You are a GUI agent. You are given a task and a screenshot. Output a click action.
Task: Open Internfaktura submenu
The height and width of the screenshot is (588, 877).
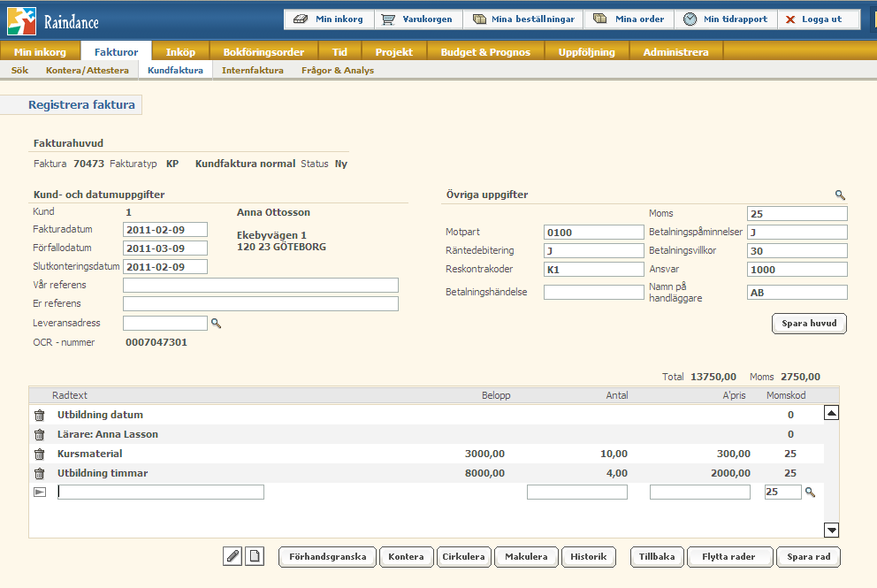click(252, 71)
